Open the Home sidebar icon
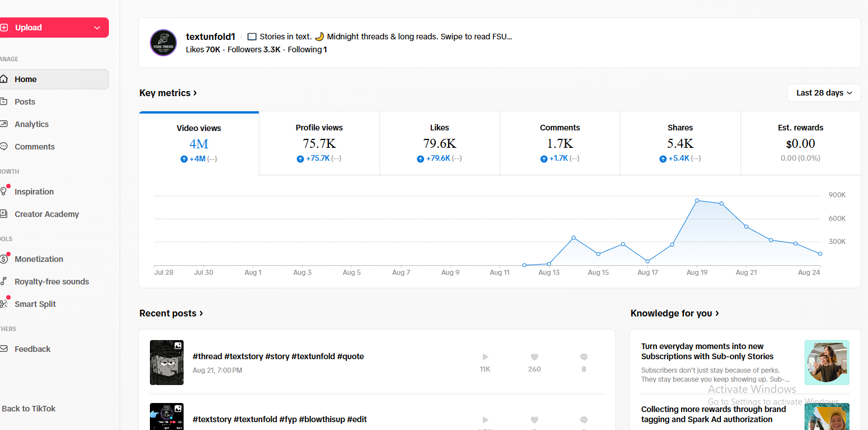The width and height of the screenshot is (868, 430). [3, 79]
